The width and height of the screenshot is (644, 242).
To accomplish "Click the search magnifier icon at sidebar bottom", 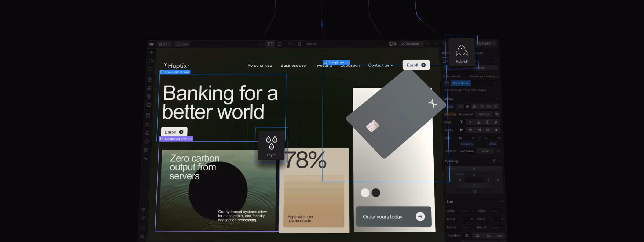I will tap(142, 237).
